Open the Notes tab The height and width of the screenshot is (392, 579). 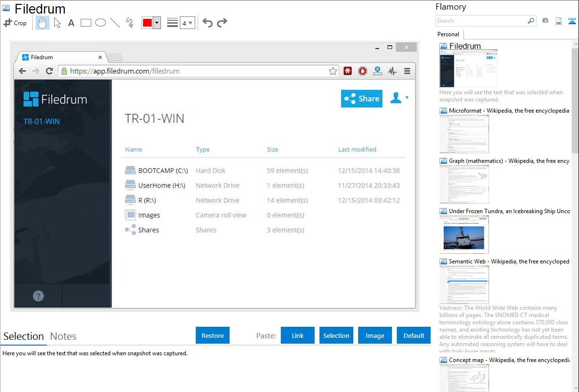click(x=63, y=336)
